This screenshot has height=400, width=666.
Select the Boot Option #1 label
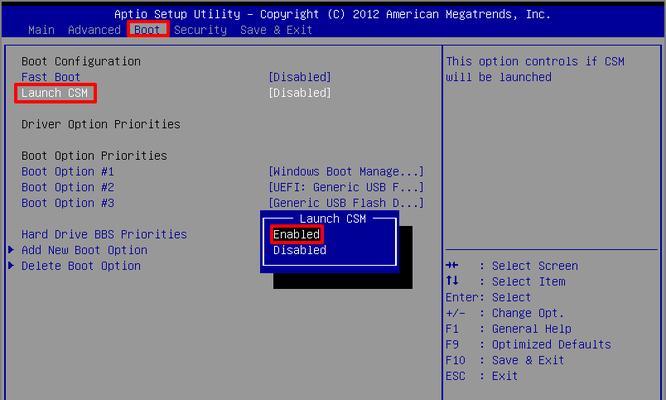pyautogui.click(x=68, y=171)
